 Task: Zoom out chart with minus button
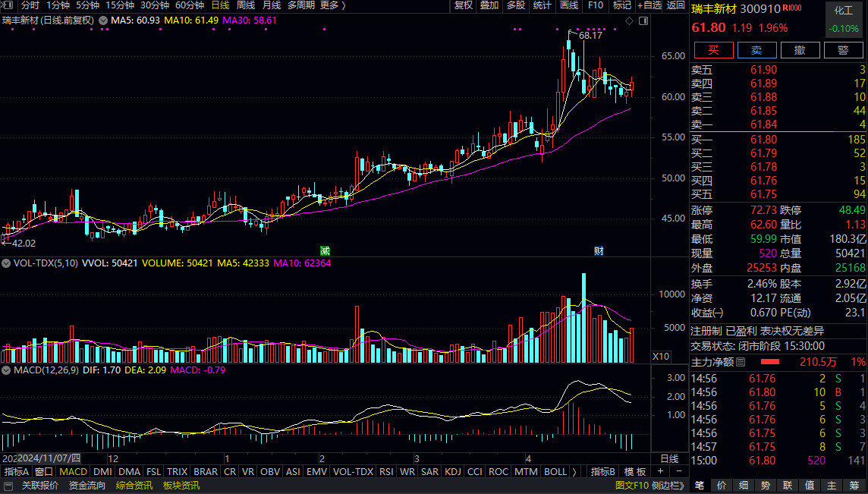click(678, 471)
